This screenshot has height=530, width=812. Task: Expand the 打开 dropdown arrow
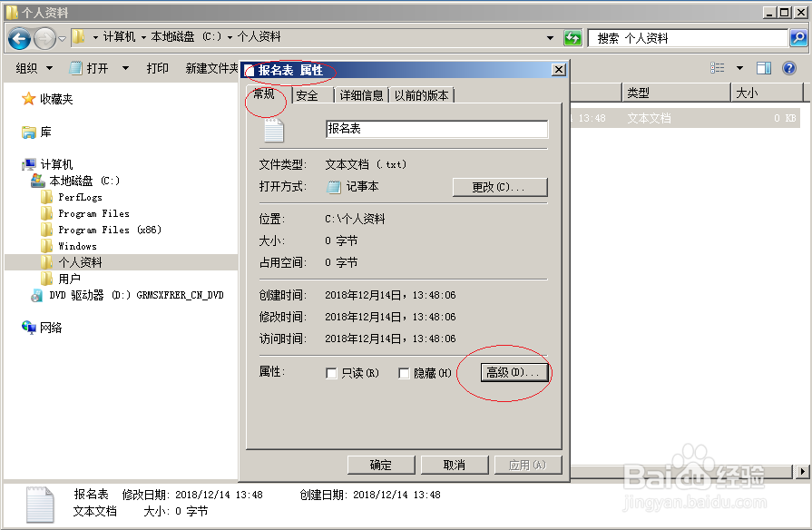coord(125,68)
